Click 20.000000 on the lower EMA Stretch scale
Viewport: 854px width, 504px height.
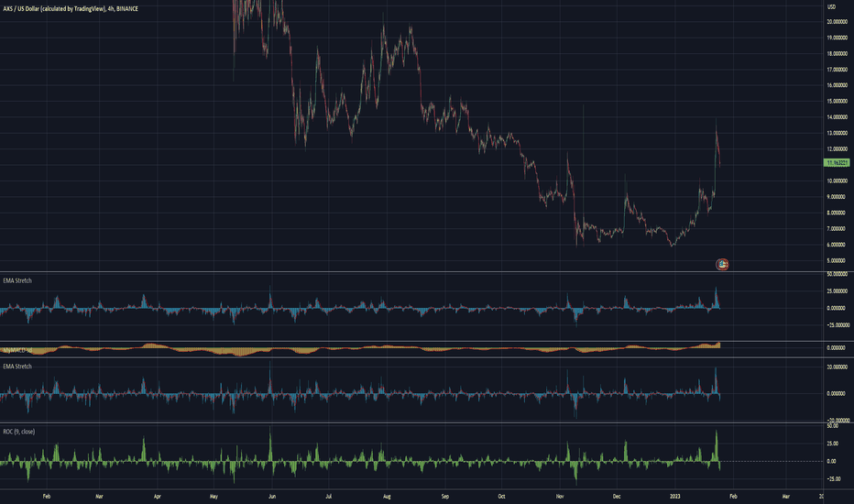point(838,367)
